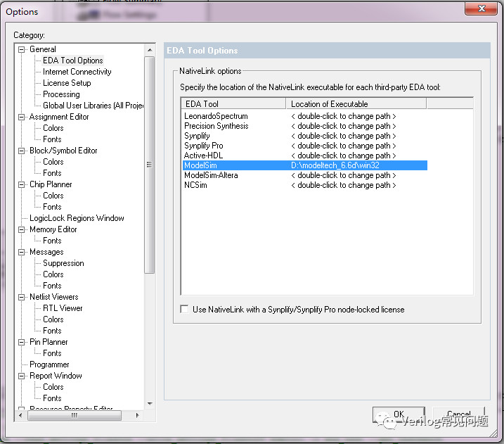Select the Active-HDL row
504x444 pixels.
(305, 156)
